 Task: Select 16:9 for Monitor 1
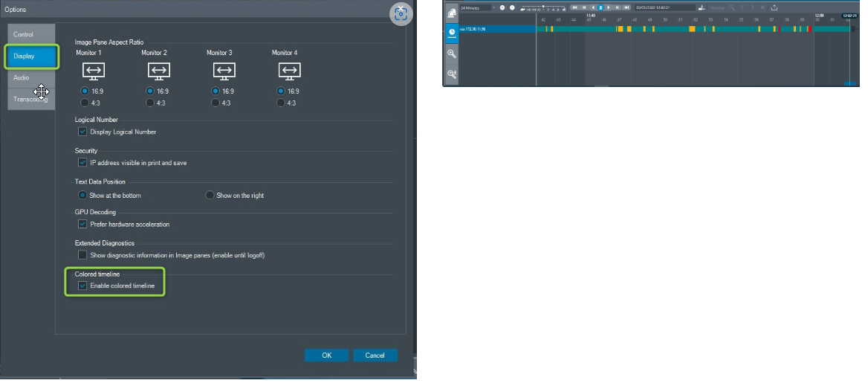[x=85, y=91]
